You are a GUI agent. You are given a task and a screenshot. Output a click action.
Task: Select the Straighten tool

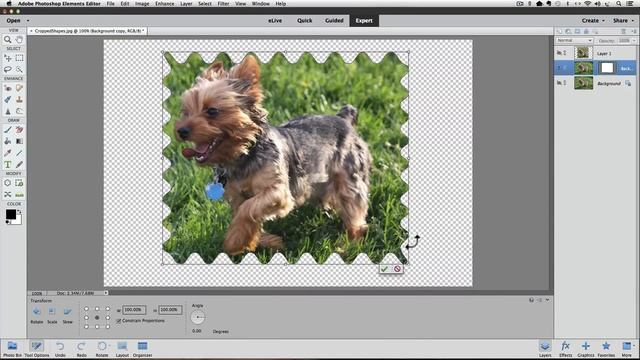pos(19,195)
